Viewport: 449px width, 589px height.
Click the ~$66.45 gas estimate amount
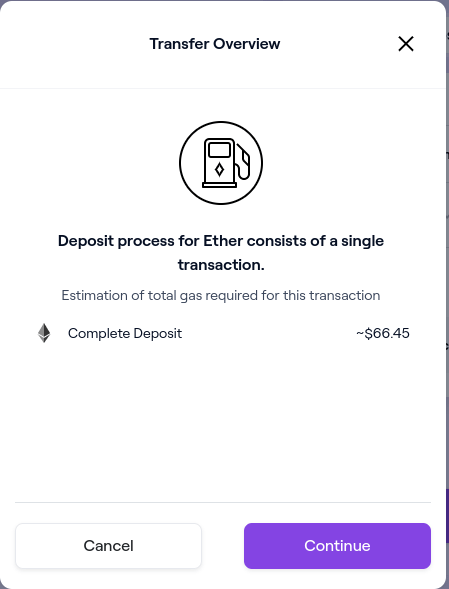[383, 333]
